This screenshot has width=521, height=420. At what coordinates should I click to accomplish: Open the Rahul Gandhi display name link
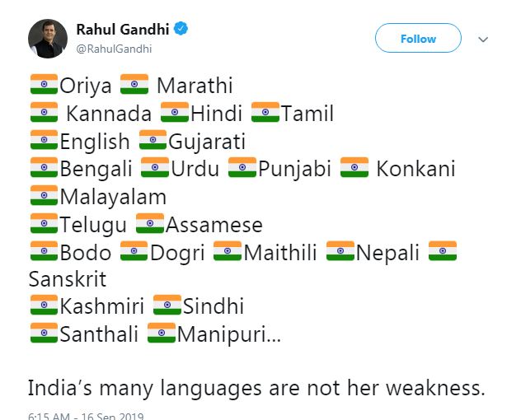coord(122,30)
